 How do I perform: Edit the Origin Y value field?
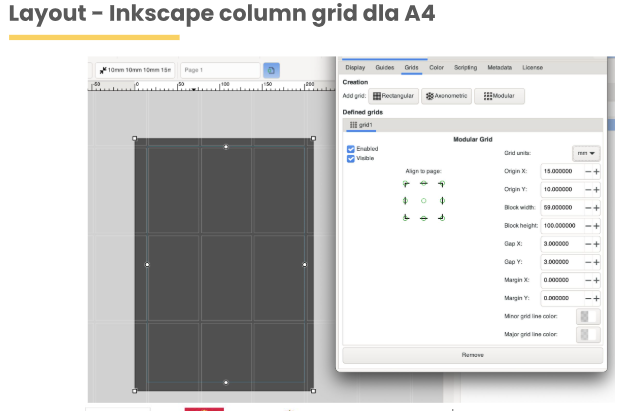pos(562,190)
